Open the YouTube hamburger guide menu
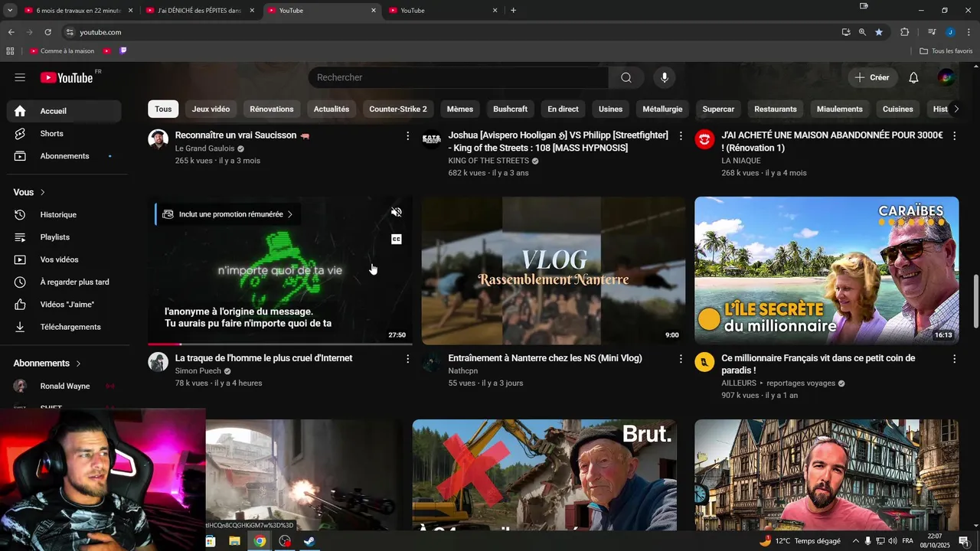Viewport: 980px width, 551px height. (x=20, y=77)
